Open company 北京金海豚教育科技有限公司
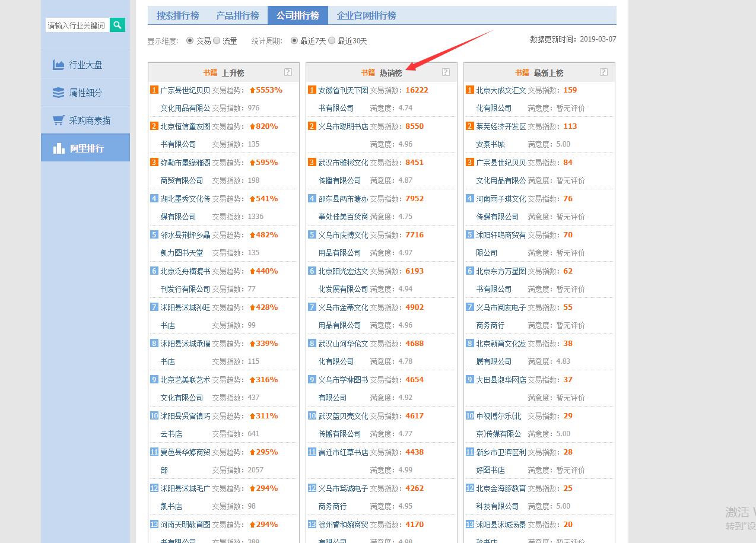Screen dimensions: 756x543 (501, 497)
